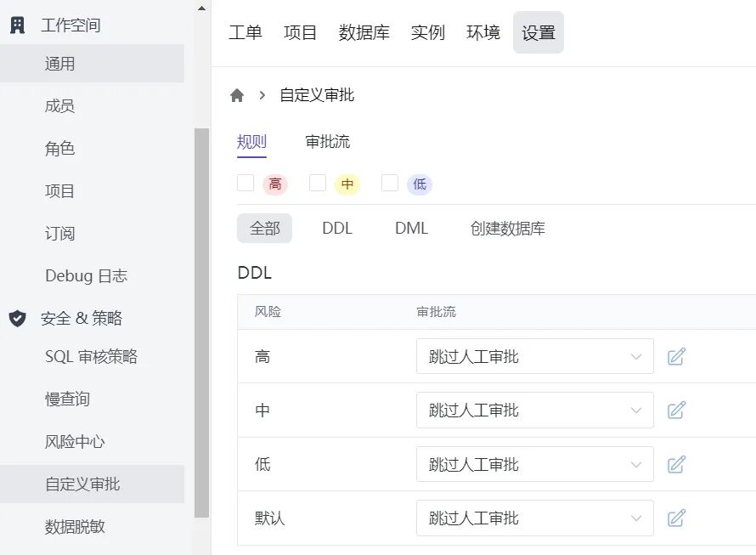Click the sidebar vertical scrollbar thumb
This screenshot has width=756, height=555.
(201, 323)
